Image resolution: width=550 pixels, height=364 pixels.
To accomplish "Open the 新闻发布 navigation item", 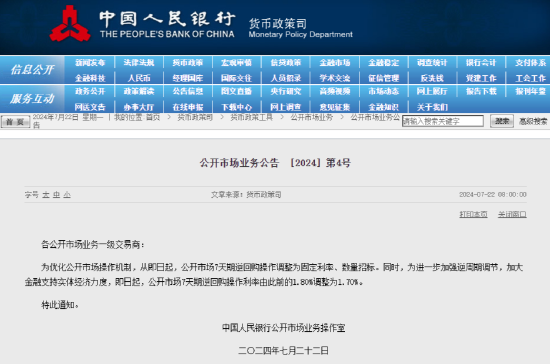I will [90, 63].
